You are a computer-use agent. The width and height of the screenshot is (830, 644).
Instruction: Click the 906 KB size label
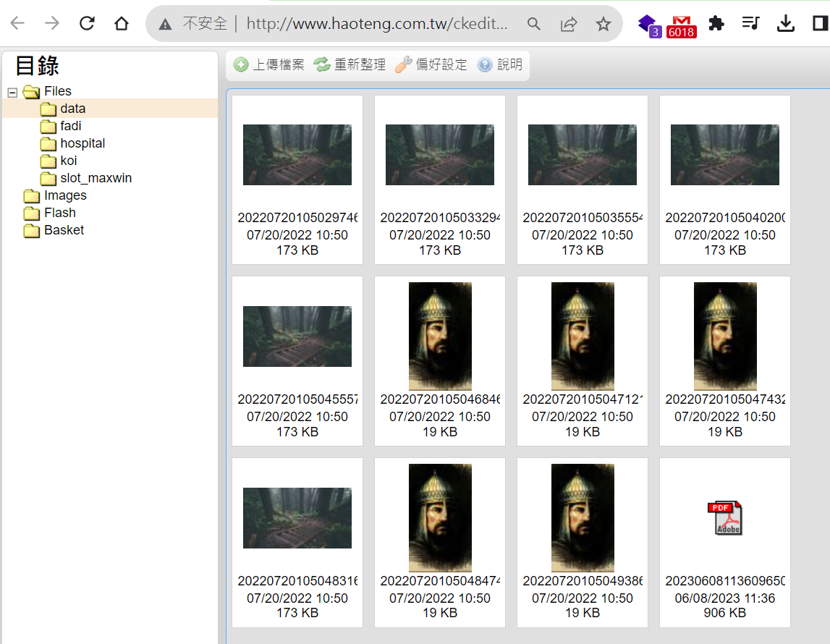click(x=724, y=613)
